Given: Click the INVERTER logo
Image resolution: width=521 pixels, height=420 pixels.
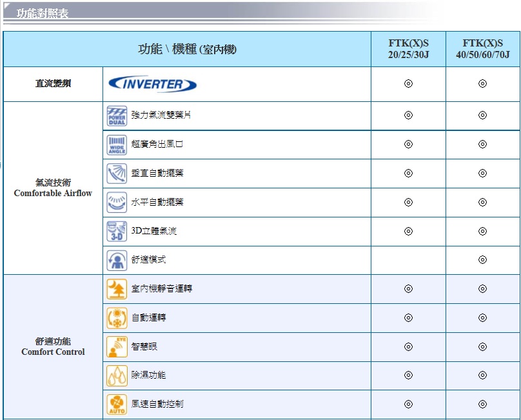Looking at the screenshot, I should (153, 84).
